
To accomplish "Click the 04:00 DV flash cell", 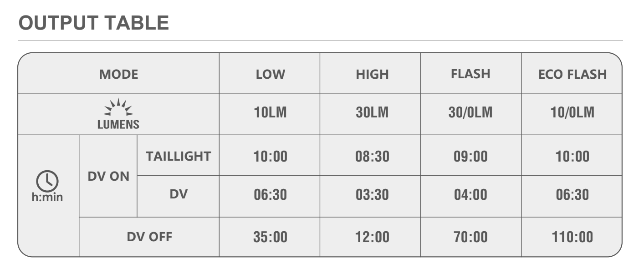I will click(x=470, y=195).
